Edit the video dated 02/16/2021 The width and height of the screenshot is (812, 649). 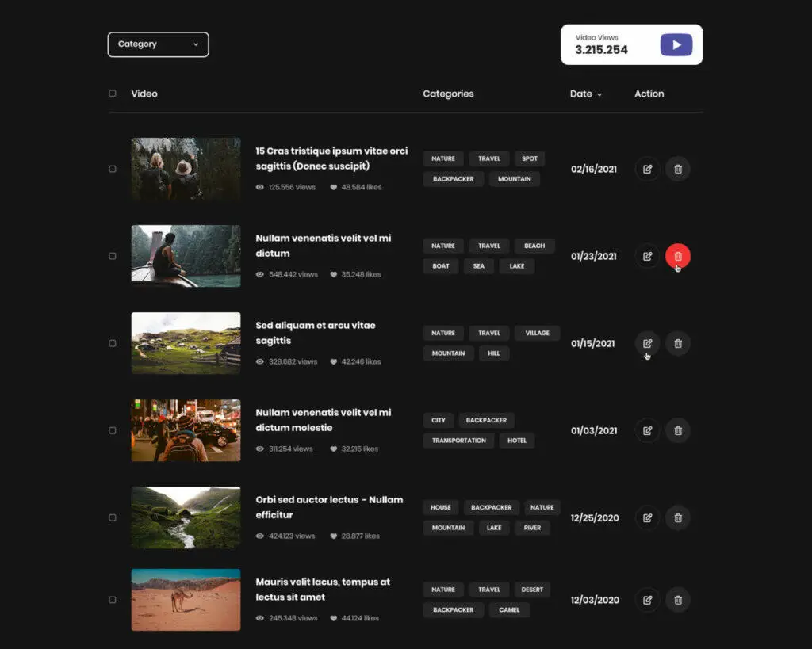[x=647, y=170]
